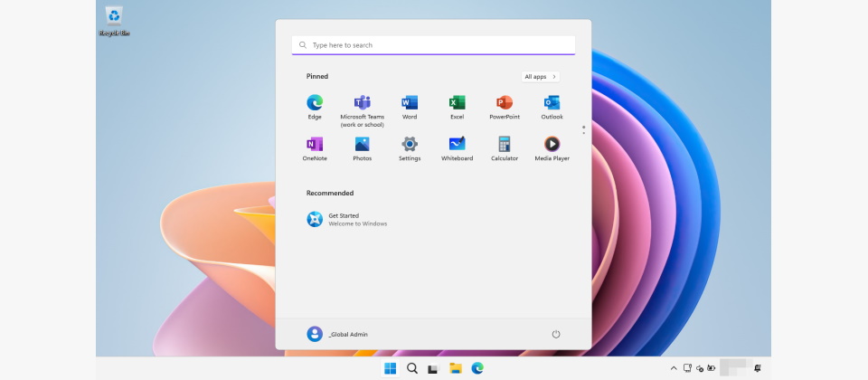Launch Media Player from pinned apps

552,144
